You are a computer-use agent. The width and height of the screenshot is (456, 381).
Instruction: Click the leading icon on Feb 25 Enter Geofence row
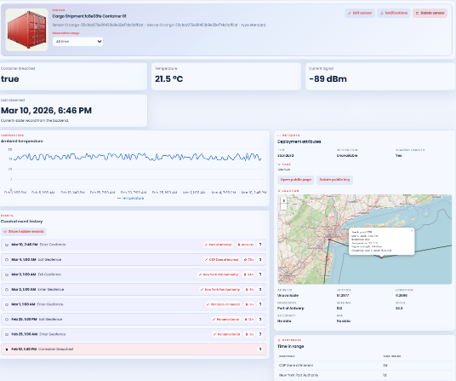tap(7, 334)
